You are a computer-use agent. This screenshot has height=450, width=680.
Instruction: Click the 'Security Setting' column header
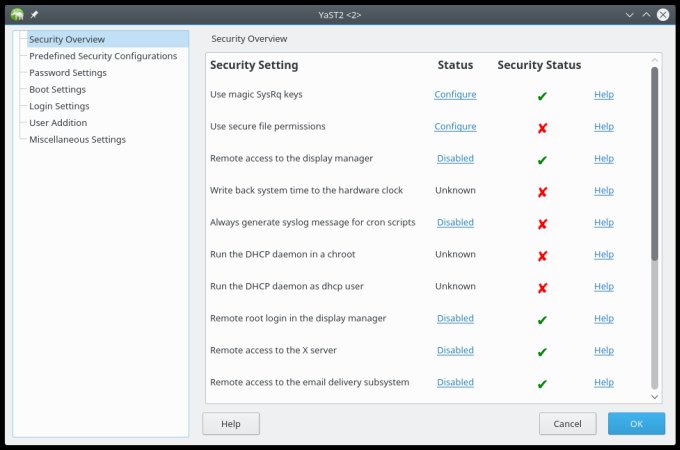pos(254,65)
